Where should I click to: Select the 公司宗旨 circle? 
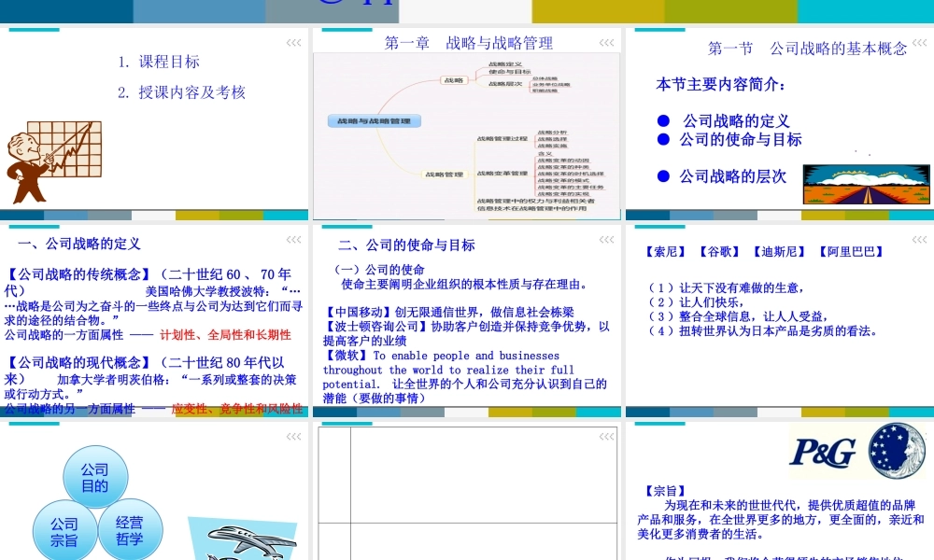[x=64, y=531]
